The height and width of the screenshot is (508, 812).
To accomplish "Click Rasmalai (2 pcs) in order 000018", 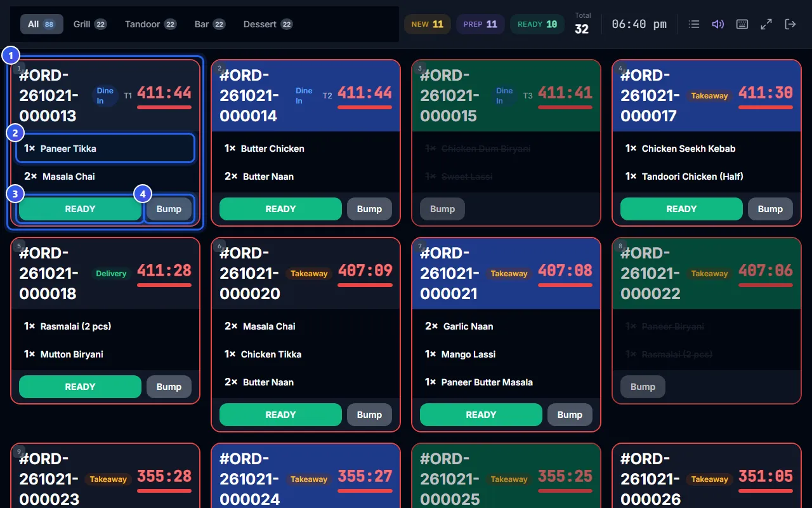I will click(105, 326).
